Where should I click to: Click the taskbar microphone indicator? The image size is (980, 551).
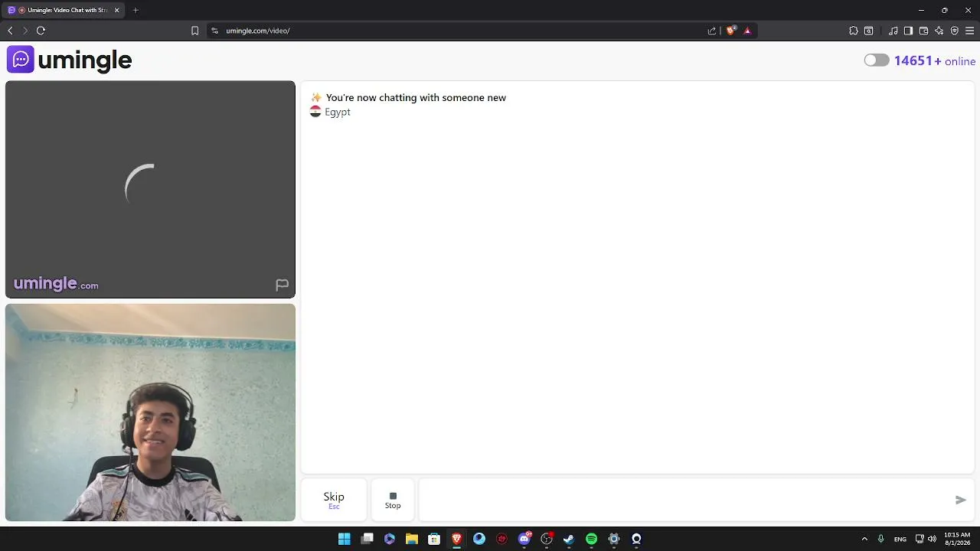point(881,539)
